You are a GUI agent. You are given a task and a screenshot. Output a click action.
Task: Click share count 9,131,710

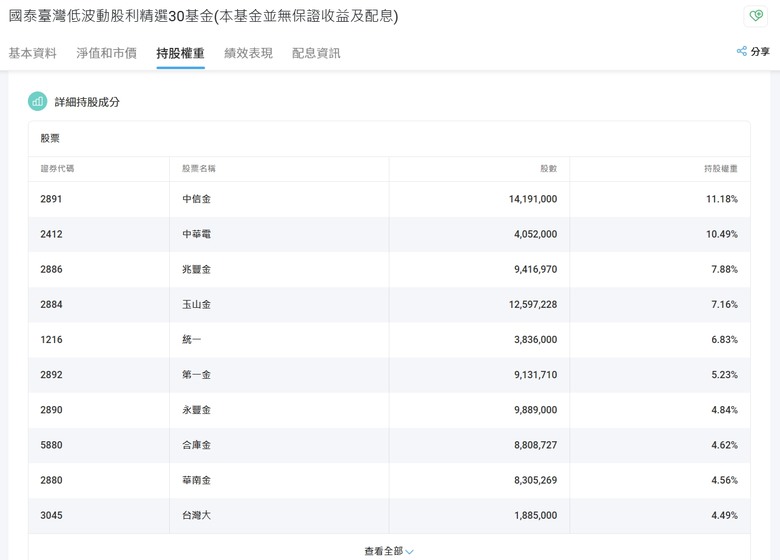(x=536, y=375)
